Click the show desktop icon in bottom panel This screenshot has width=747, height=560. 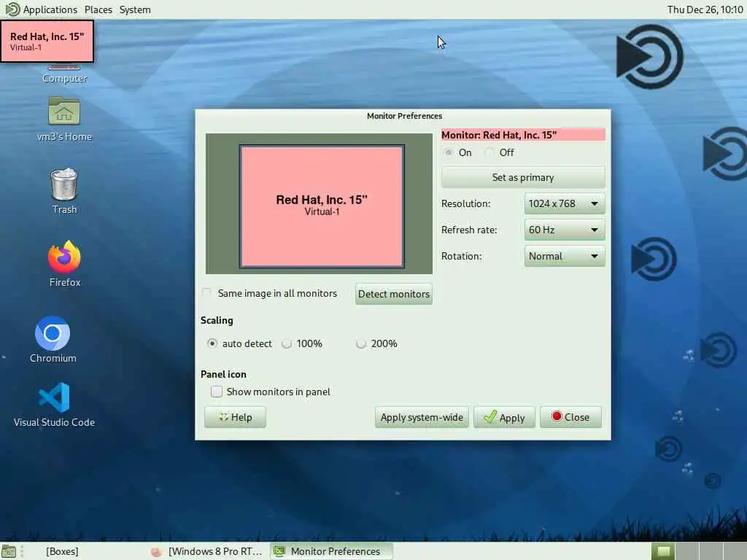pyautogui.click(x=8, y=551)
